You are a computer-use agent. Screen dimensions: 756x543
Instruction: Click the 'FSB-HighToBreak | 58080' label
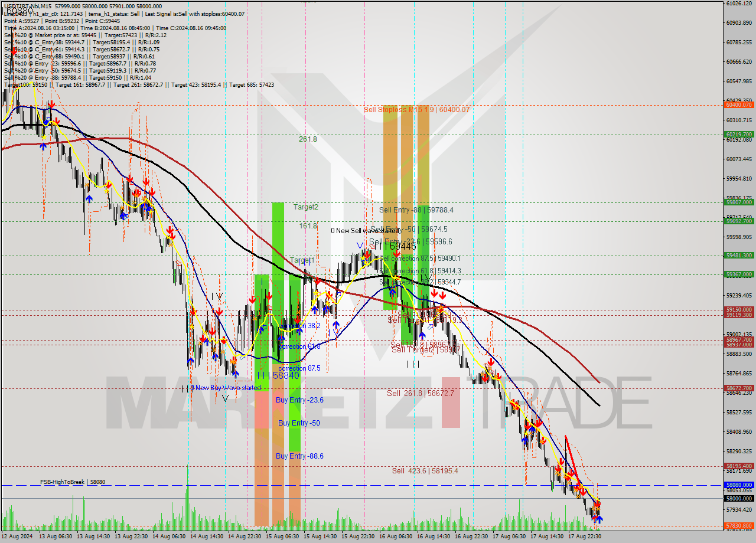(73, 482)
